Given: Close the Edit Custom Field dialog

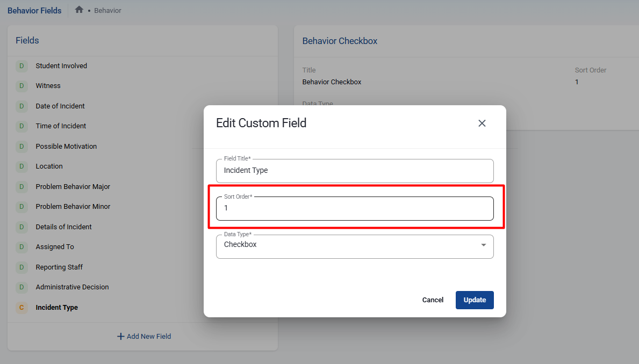Looking at the screenshot, I should pyautogui.click(x=482, y=123).
